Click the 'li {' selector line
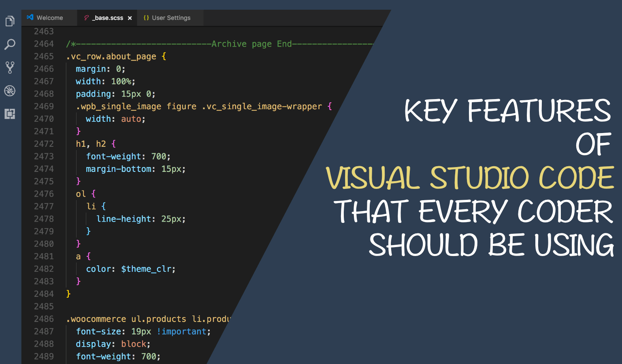This screenshot has width=622, height=364. pos(96,207)
